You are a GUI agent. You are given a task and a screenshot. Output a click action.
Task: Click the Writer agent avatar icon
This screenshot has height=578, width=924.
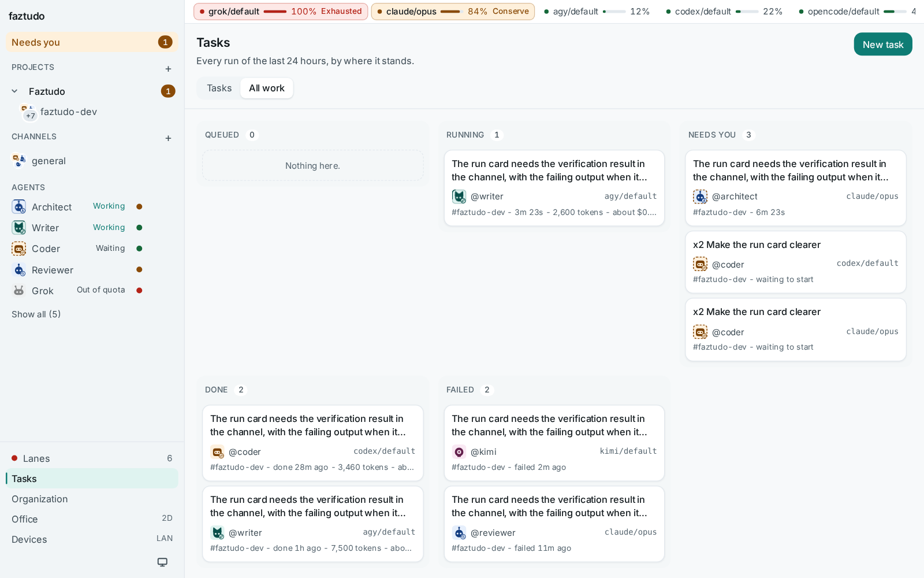pyautogui.click(x=19, y=228)
